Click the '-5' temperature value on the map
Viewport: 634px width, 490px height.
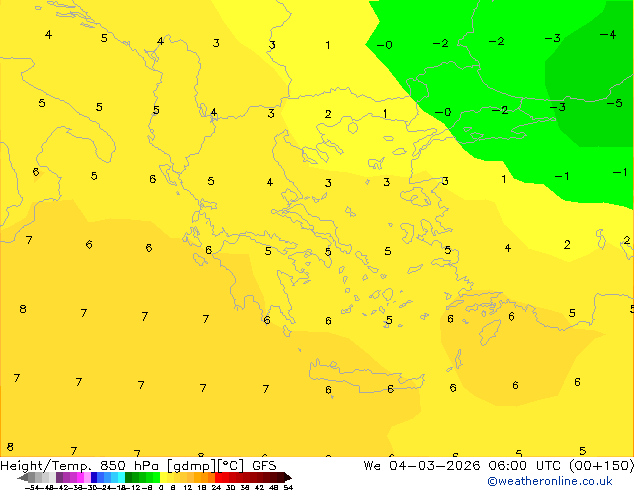pyautogui.click(x=614, y=103)
